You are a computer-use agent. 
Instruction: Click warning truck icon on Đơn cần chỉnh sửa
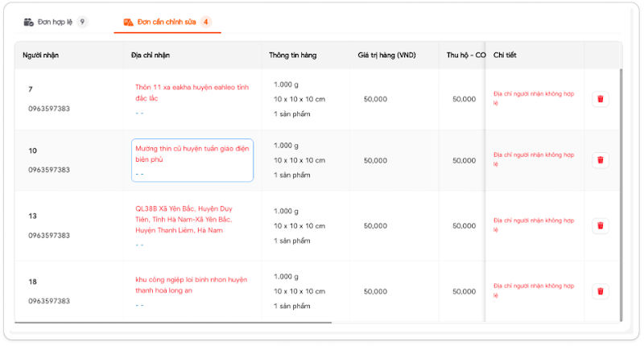127,22
